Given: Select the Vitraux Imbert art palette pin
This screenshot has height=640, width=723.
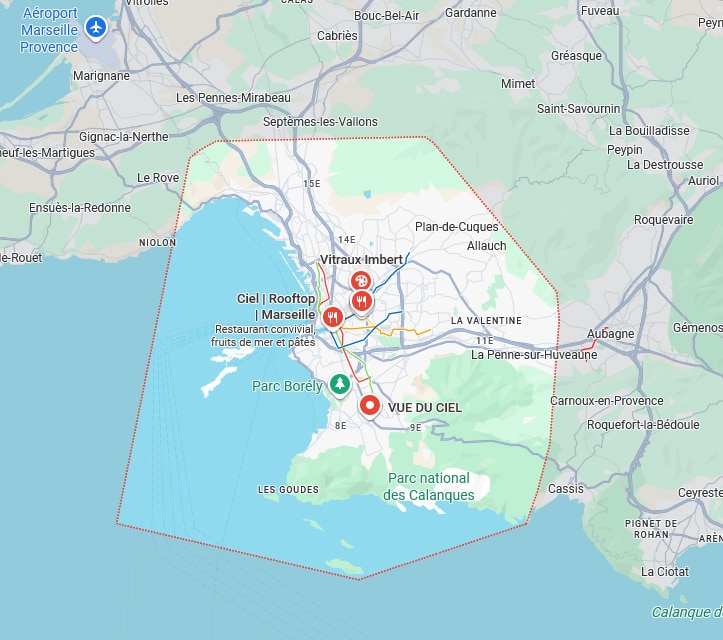Looking at the screenshot, I should [x=361, y=281].
